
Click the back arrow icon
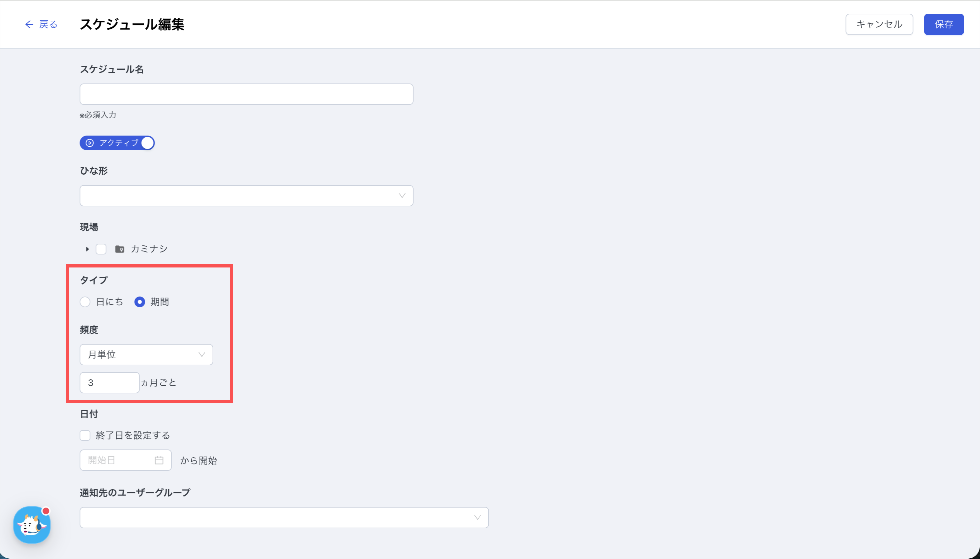(x=29, y=25)
